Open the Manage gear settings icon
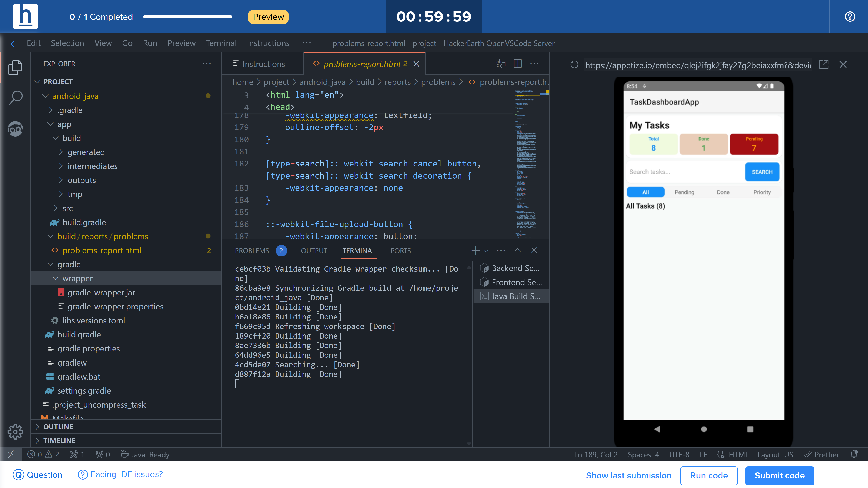The image size is (868, 488). click(x=15, y=431)
